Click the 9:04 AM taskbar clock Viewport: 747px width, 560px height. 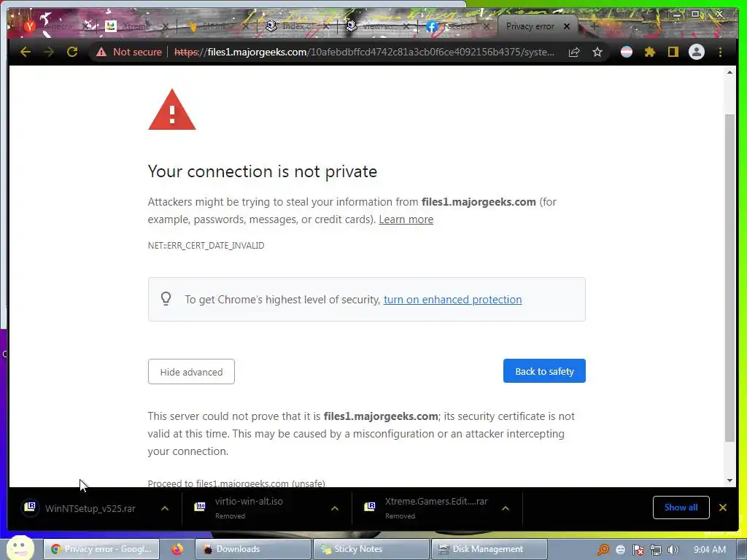[710, 550]
